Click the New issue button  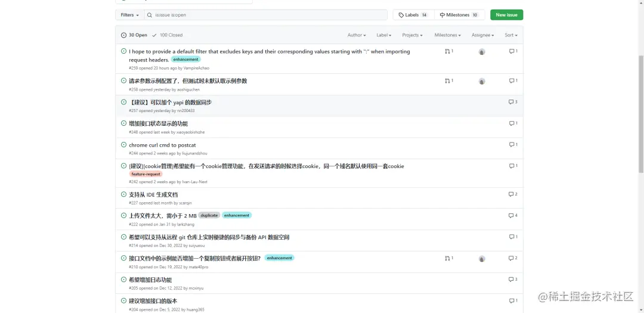tap(506, 15)
